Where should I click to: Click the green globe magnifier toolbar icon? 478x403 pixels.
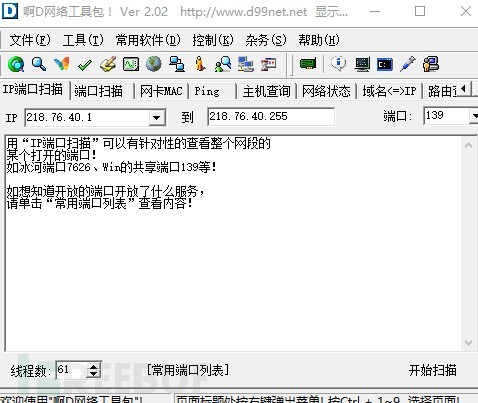16,64
